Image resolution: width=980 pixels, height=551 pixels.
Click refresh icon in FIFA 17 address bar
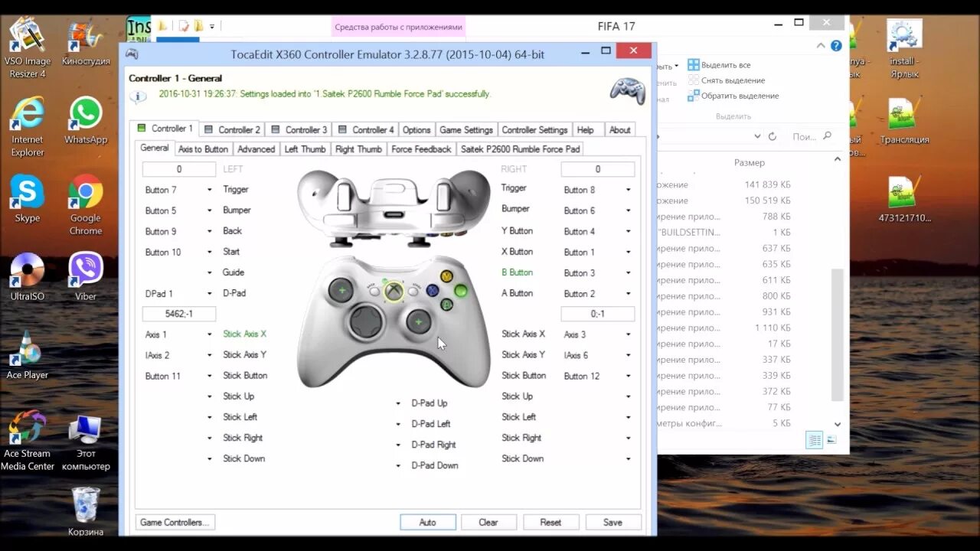pos(773,136)
